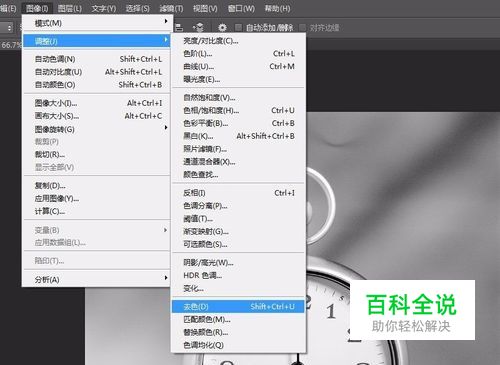Open 曲线(U)... adjustment
The height and width of the screenshot is (365, 500).
238,67
